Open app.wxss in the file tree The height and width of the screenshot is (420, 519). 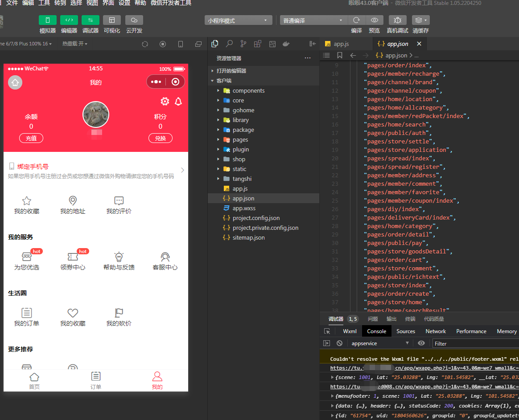264,208
